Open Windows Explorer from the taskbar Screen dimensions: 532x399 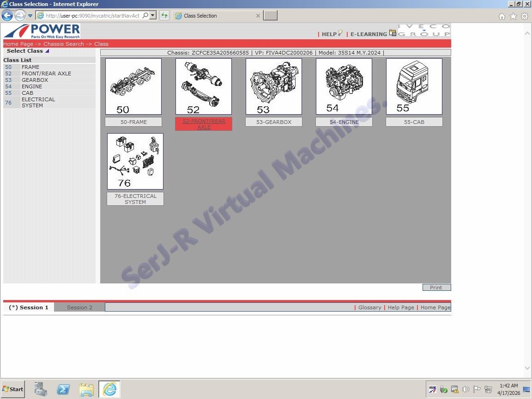[86, 389]
